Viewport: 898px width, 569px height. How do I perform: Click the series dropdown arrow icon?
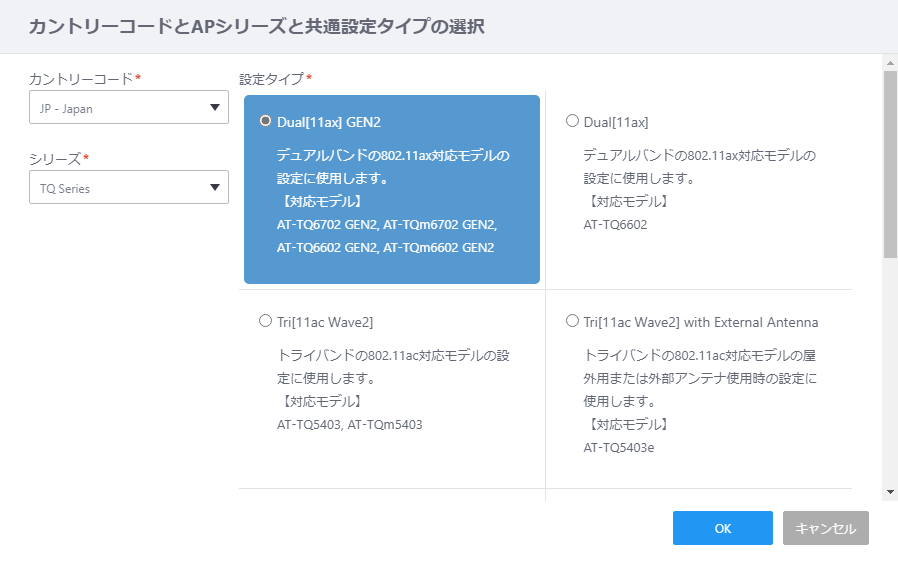coord(215,187)
